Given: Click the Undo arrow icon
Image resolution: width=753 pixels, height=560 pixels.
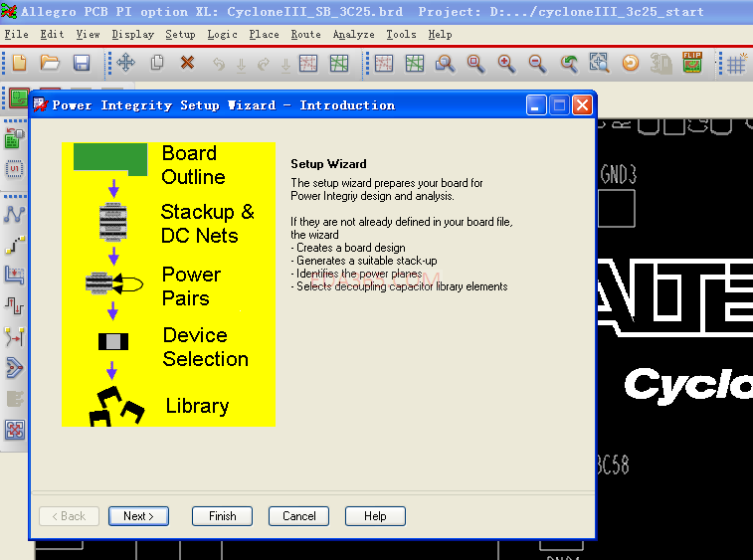Looking at the screenshot, I should pos(219,64).
